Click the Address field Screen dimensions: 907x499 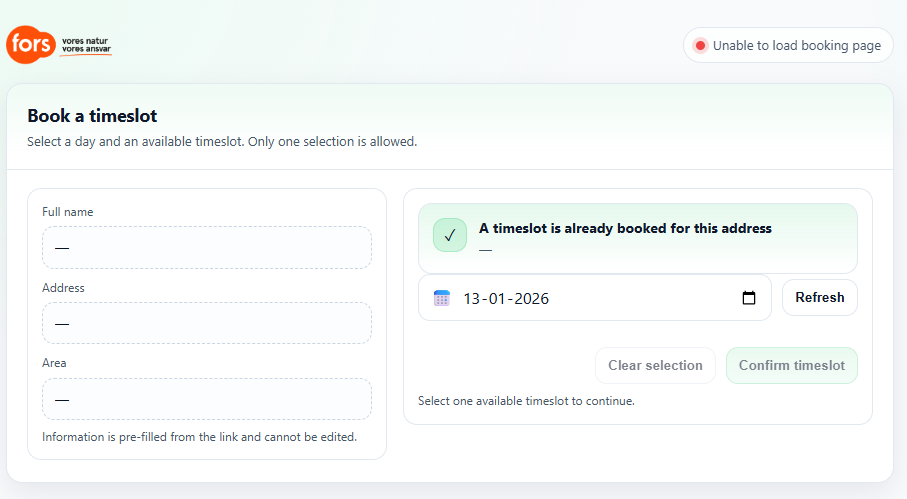pos(206,323)
